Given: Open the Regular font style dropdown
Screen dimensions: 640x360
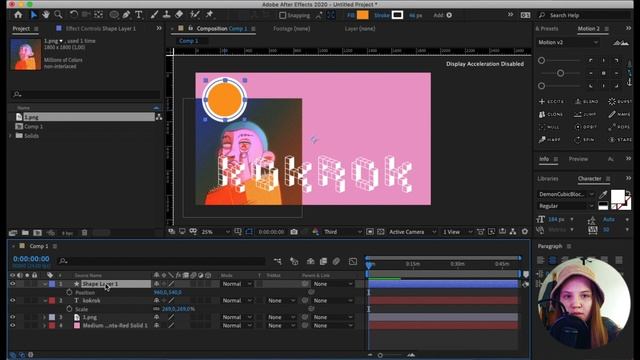Looking at the screenshot, I should [x=566, y=206].
